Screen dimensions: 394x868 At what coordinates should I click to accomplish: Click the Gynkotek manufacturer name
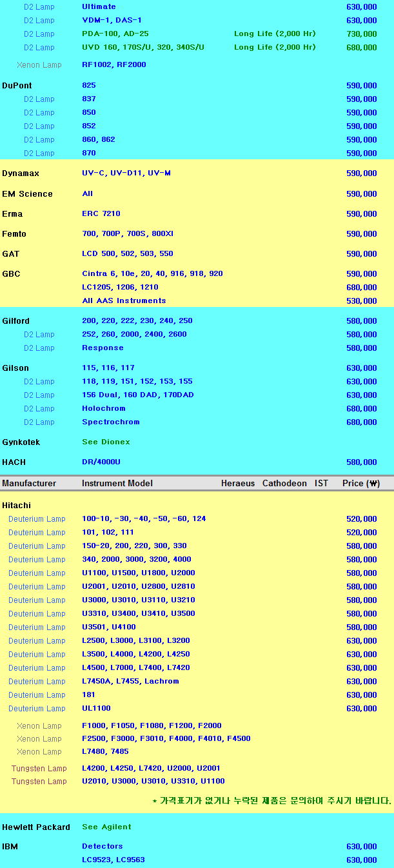(21, 442)
